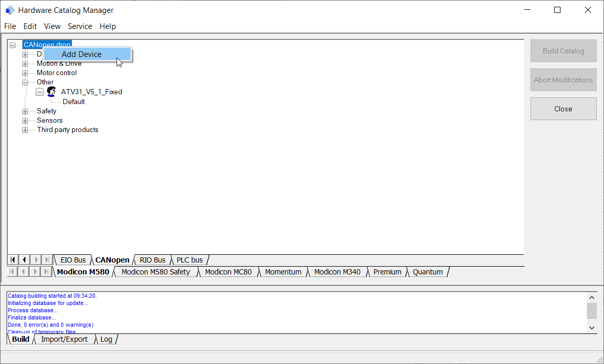Screen dimensions: 604x364
Task: Select the Safety tree item
Action: pos(47,111)
